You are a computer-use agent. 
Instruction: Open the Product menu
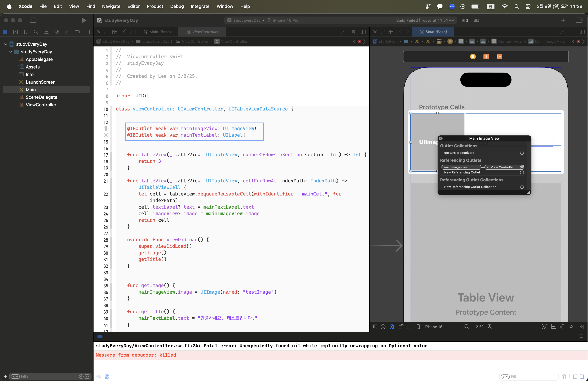click(155, 6)
